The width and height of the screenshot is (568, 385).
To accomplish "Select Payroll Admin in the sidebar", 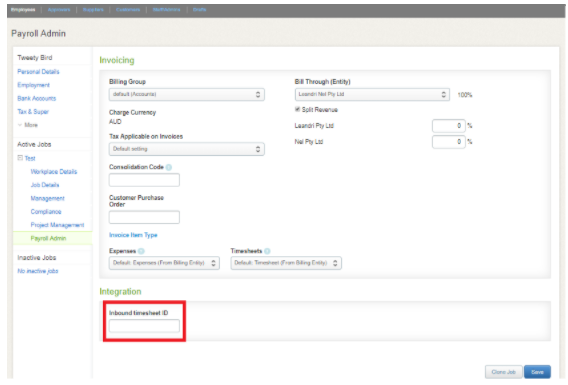I will point(49,238).
